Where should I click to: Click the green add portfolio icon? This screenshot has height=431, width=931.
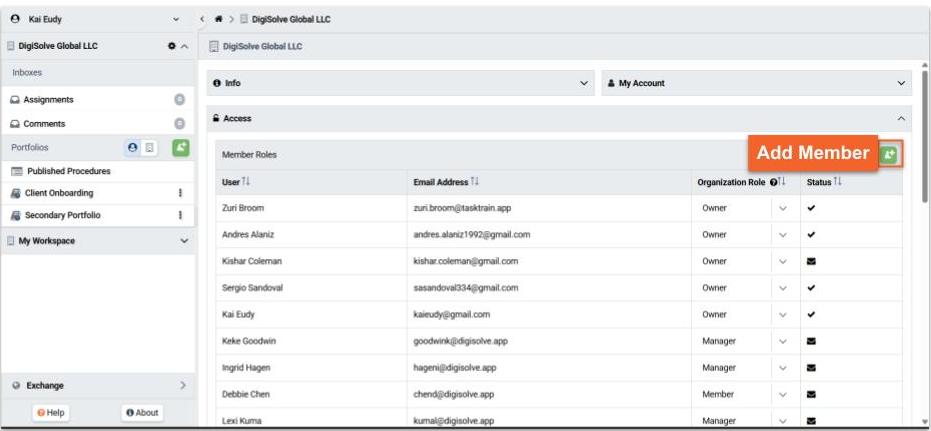(180, 148)
